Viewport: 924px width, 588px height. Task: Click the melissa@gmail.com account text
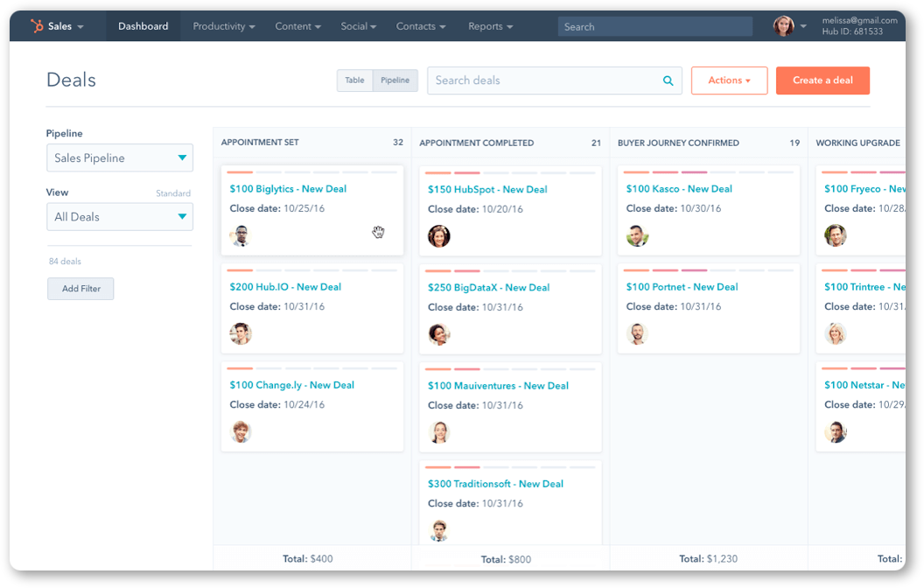(x=860, y=21)
